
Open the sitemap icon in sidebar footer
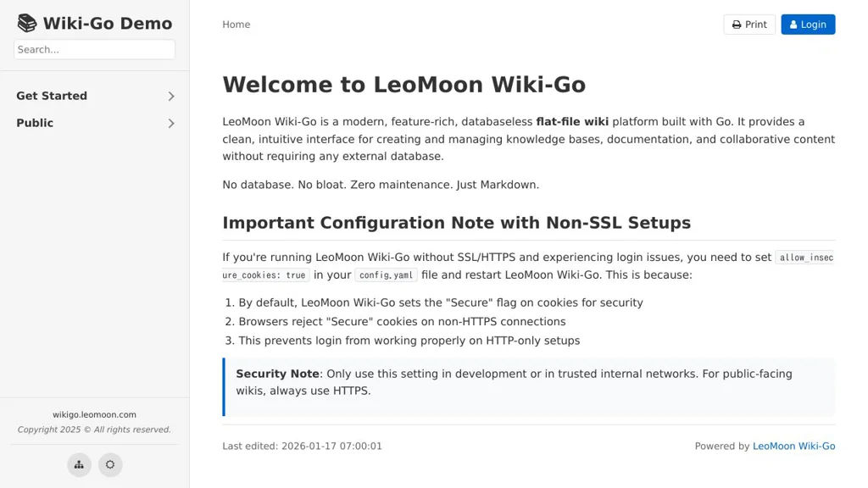[79, 464]
